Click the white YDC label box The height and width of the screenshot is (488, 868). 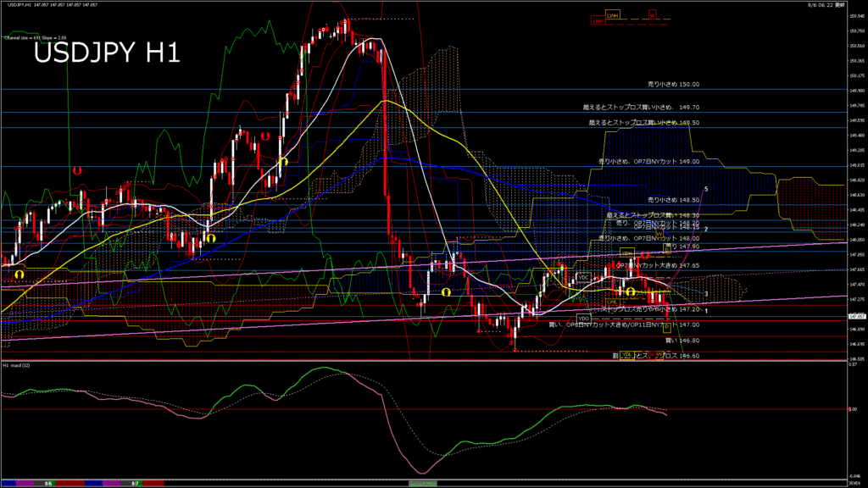pos(583,277)
